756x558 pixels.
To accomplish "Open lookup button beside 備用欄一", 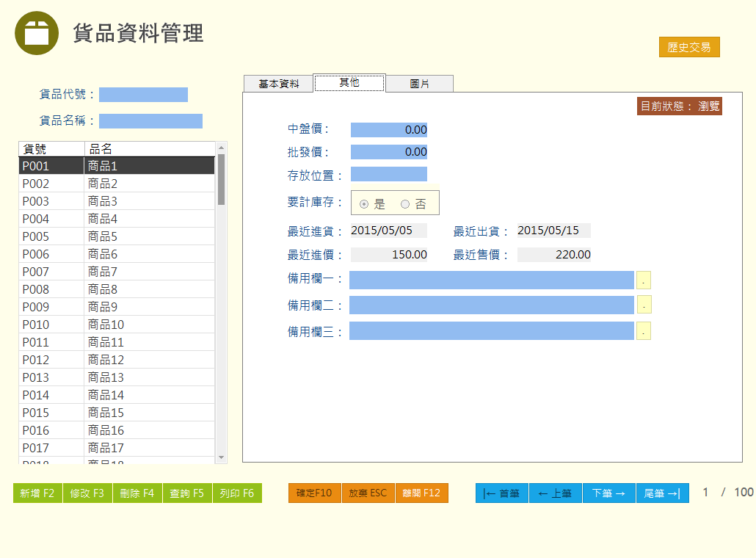I will pos(644,280).
